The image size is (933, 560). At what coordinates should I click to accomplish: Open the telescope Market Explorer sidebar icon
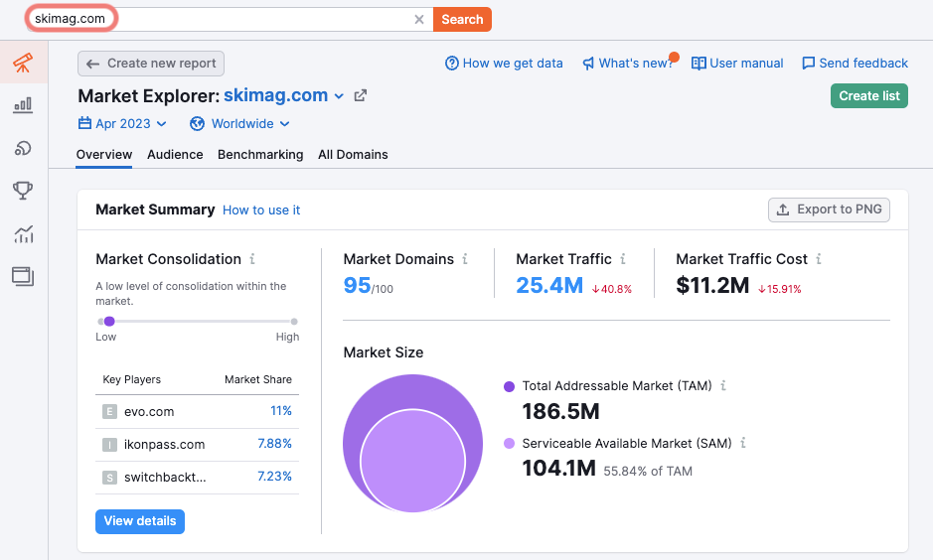coord(23,63)
